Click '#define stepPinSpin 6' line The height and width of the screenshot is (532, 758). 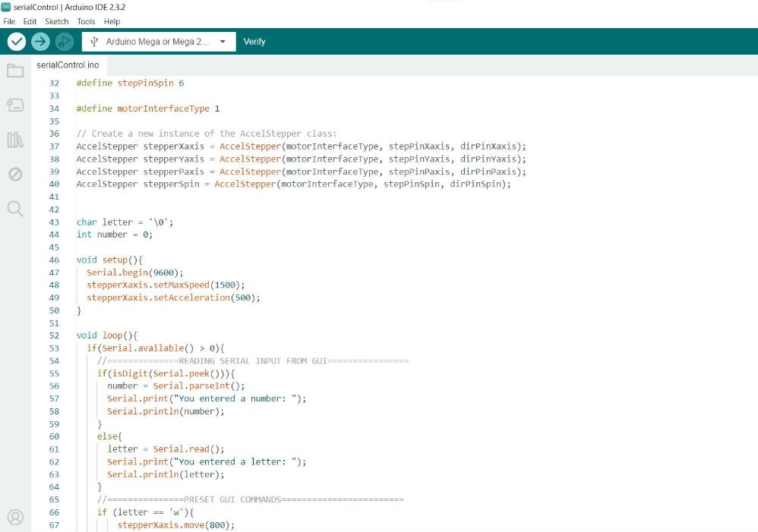130,83
